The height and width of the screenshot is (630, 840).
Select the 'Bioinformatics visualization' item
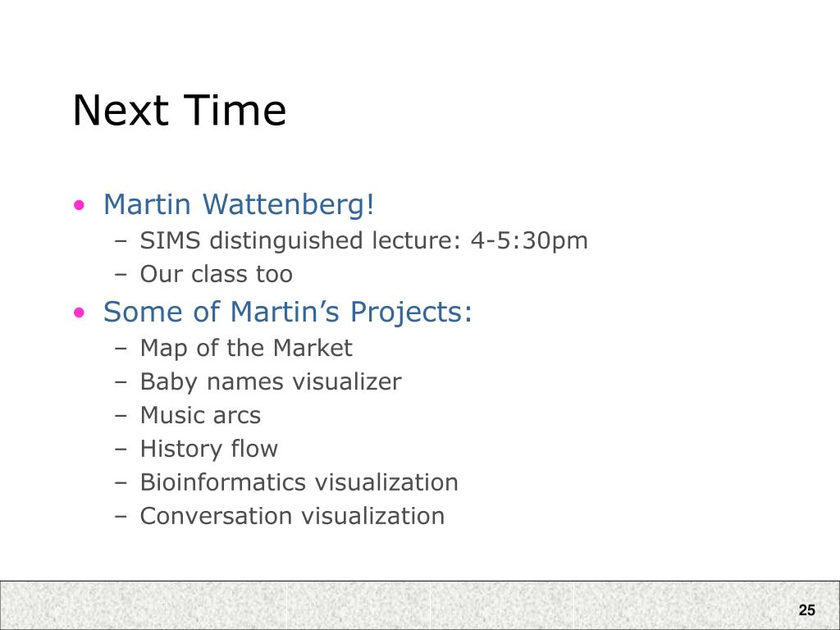(299, 482)
